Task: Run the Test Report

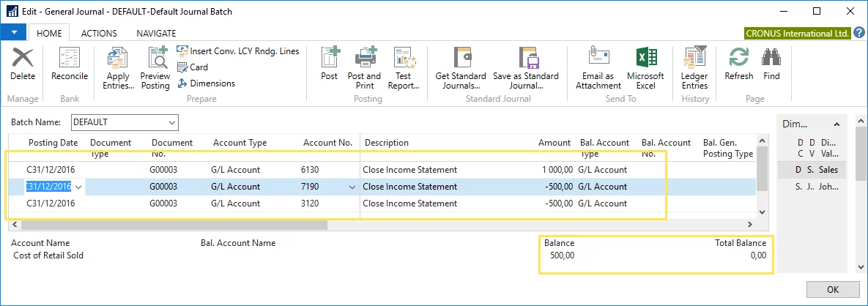Action: [x=404, y=67]
